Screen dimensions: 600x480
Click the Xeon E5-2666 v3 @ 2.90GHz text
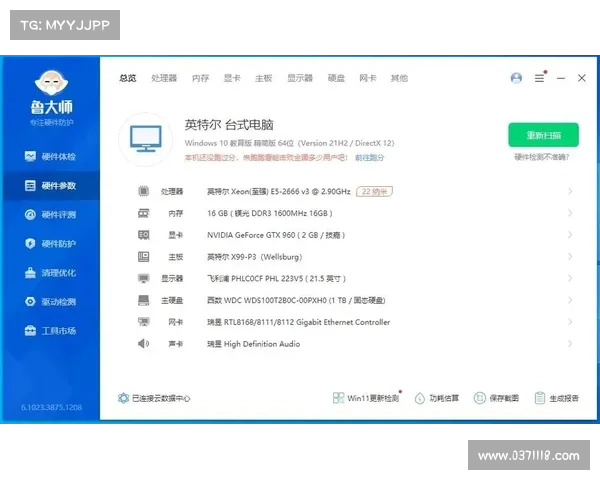(279, 191)
